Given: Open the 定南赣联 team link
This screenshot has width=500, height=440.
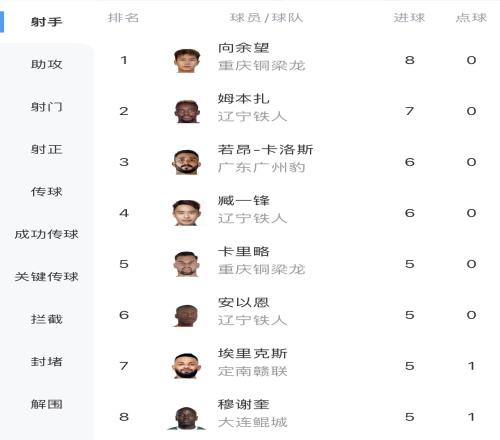Looking at the screenshot, I should 253,371.
